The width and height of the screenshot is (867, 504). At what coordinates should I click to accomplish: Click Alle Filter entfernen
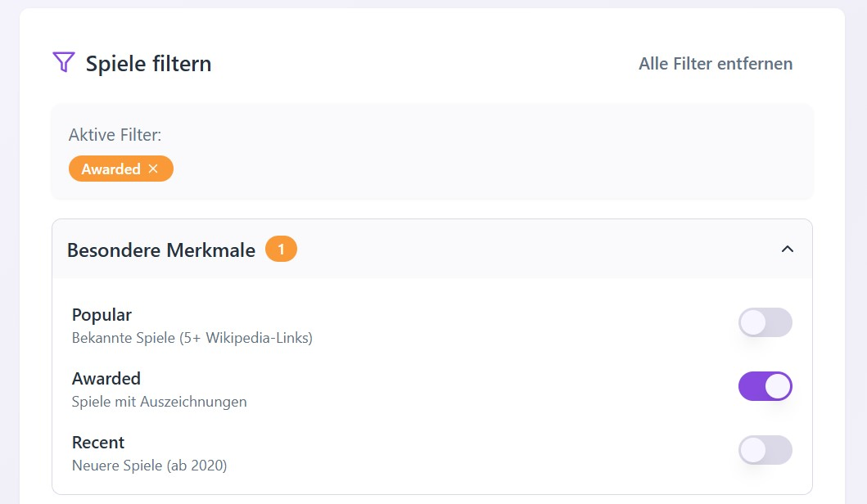(715, 64)
